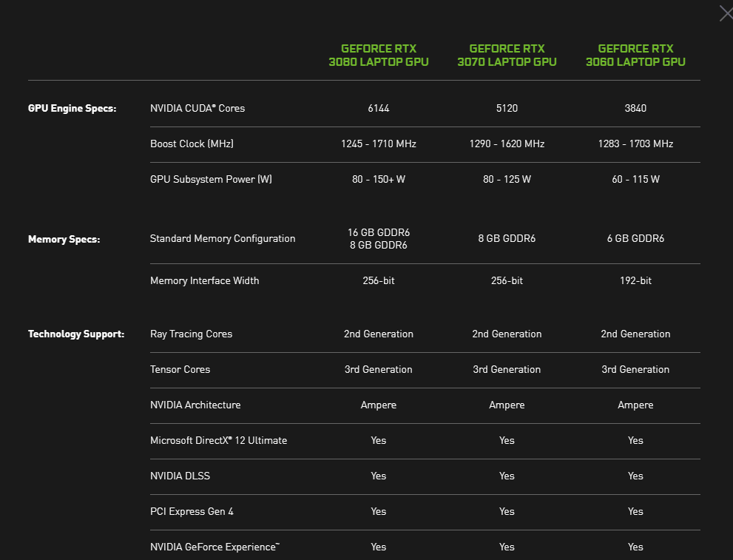733x560 pixels.
Task: Click DirectX 12 Ultimate Yes for RTX 3080
Action: click(x=379, y=440)
